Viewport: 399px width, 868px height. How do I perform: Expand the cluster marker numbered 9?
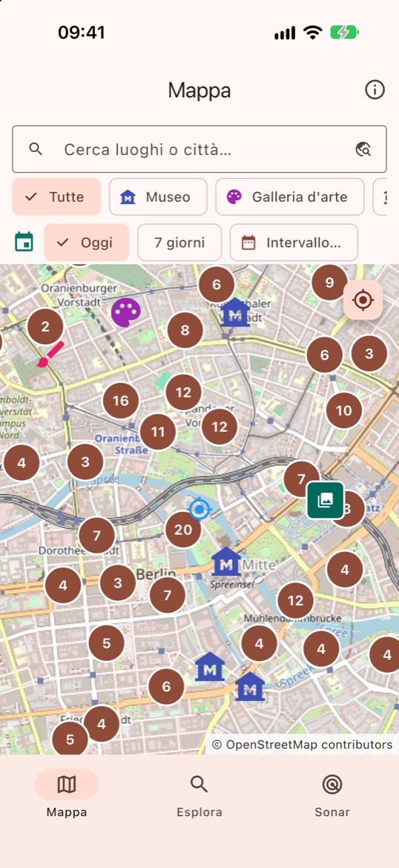click(x=329, y=283)
